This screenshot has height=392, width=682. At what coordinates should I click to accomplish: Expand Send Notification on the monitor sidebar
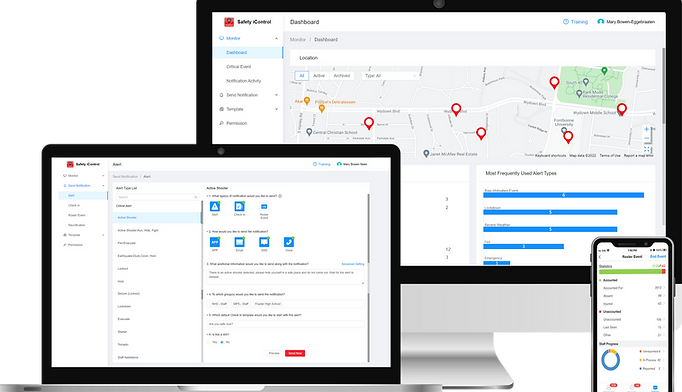click(276, 95)
